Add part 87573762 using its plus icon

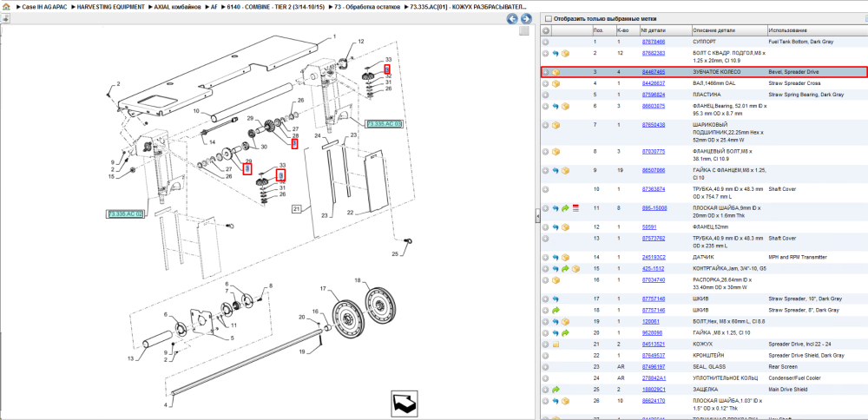(546, 239)
